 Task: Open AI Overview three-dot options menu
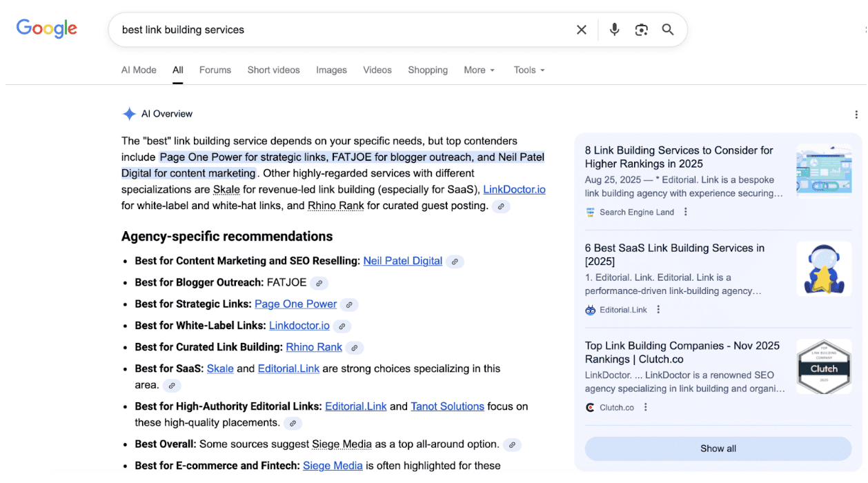click(856, 115)
